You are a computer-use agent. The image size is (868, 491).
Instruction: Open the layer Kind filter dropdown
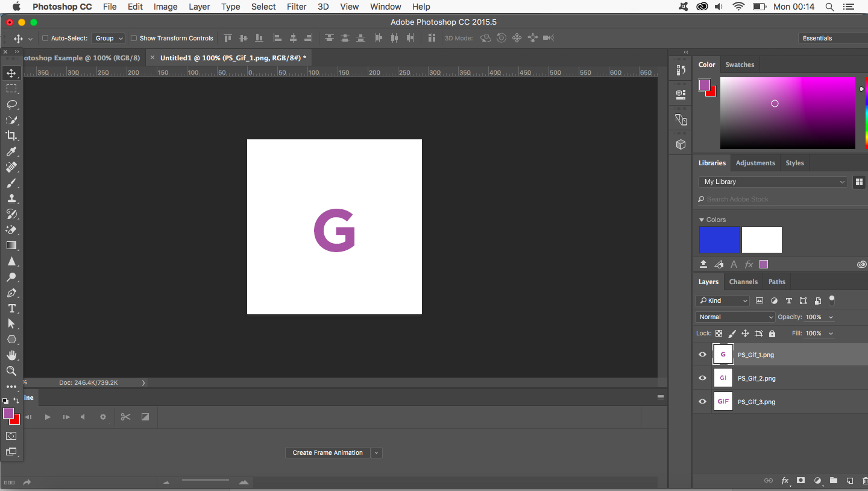pyautogui.click(x=723, y=300)
